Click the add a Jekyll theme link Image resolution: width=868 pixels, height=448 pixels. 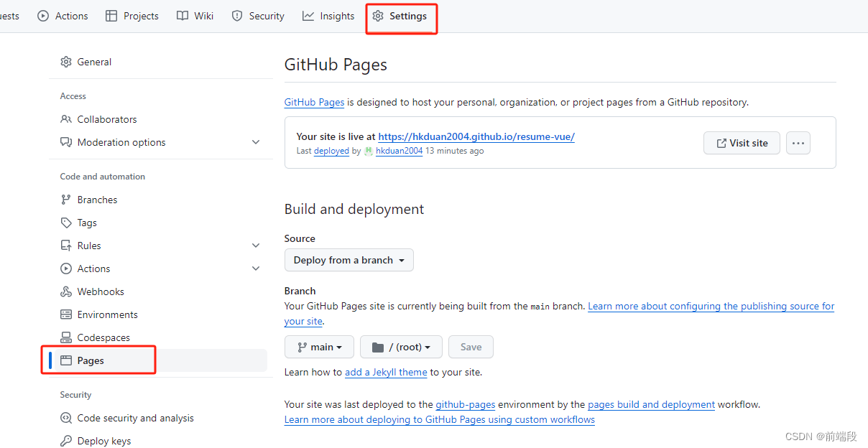click(386, 372)
